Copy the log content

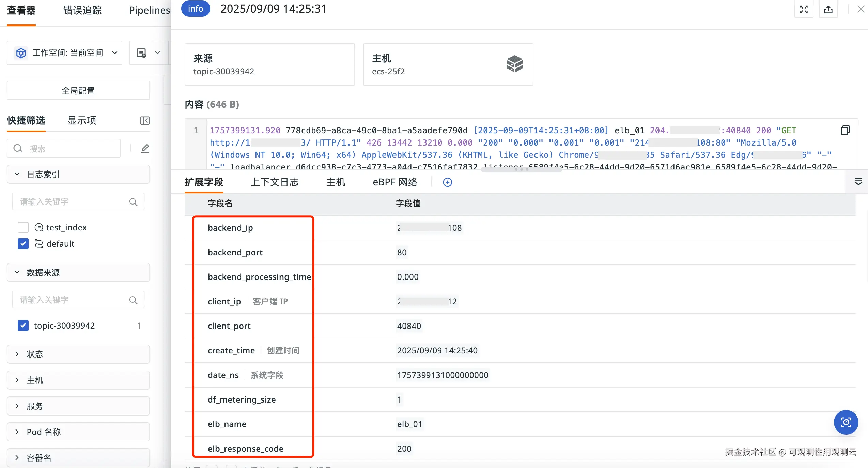point(845,130)
